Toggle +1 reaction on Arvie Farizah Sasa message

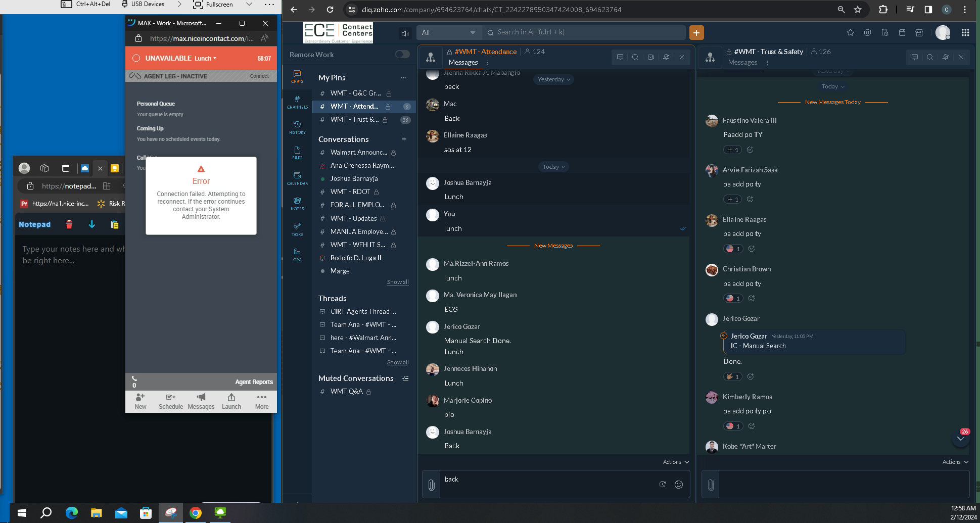pos(733,199)
